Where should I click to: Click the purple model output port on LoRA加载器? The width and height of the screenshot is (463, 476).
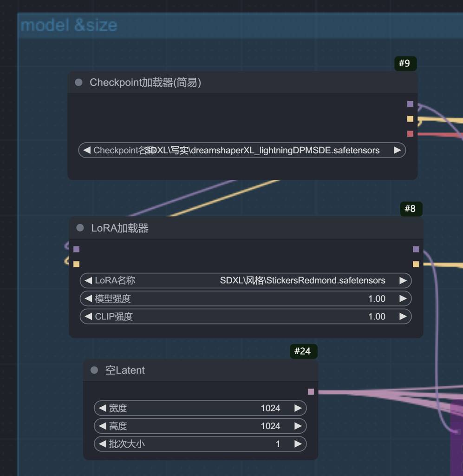click(416, 249)
